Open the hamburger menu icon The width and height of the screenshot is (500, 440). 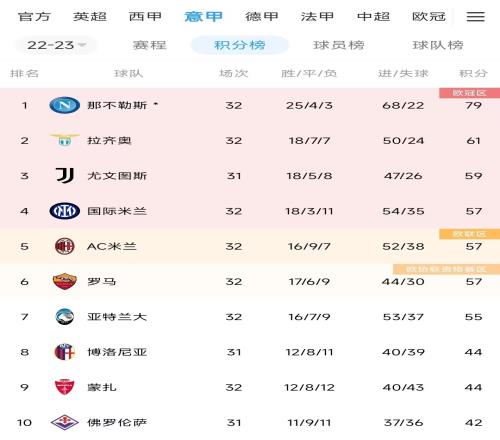point(475,17)
